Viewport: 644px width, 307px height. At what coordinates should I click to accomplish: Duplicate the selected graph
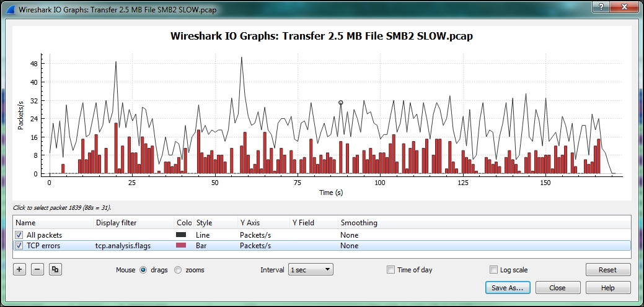pyautogui.click(x=55, y=269)
